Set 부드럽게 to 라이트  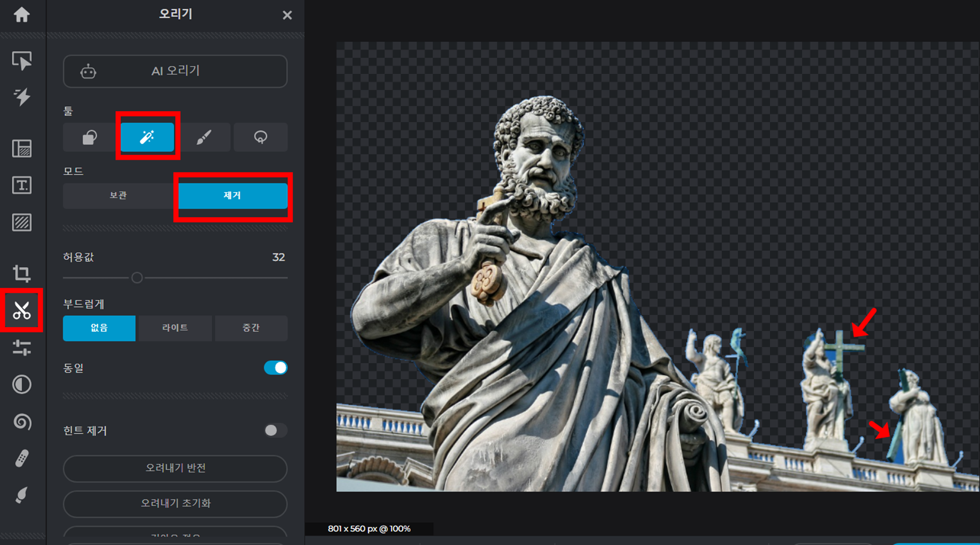pos(175,328)
